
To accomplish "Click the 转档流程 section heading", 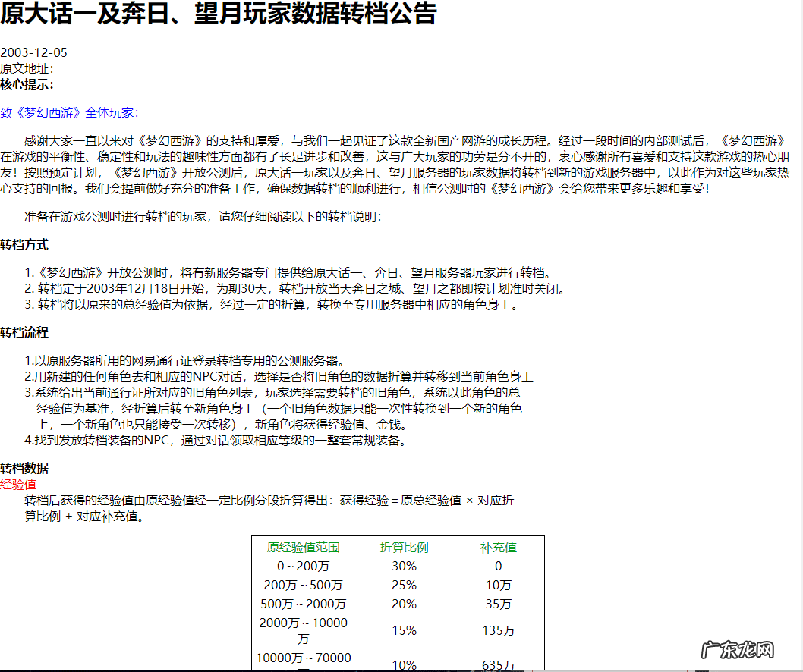I will tap(24, 334).
